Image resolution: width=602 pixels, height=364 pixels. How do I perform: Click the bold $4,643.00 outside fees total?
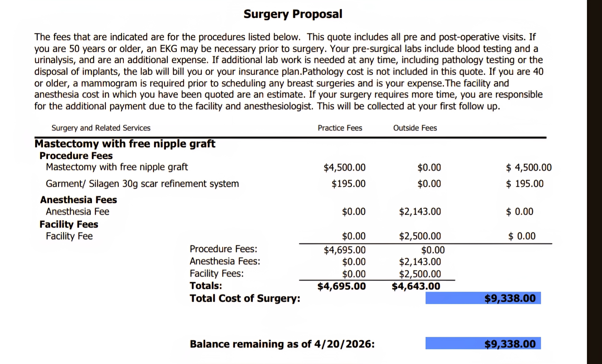click(x=416, y=286)
